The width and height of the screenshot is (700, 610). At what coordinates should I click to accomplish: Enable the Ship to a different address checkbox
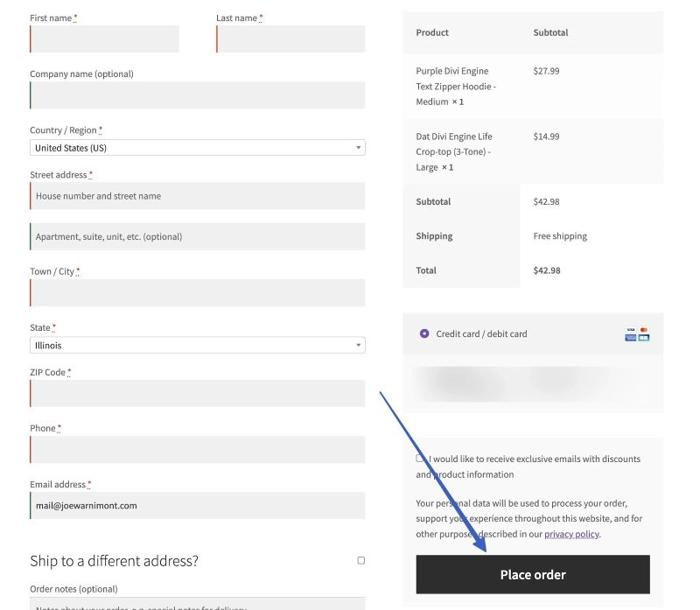pos(360,561)
